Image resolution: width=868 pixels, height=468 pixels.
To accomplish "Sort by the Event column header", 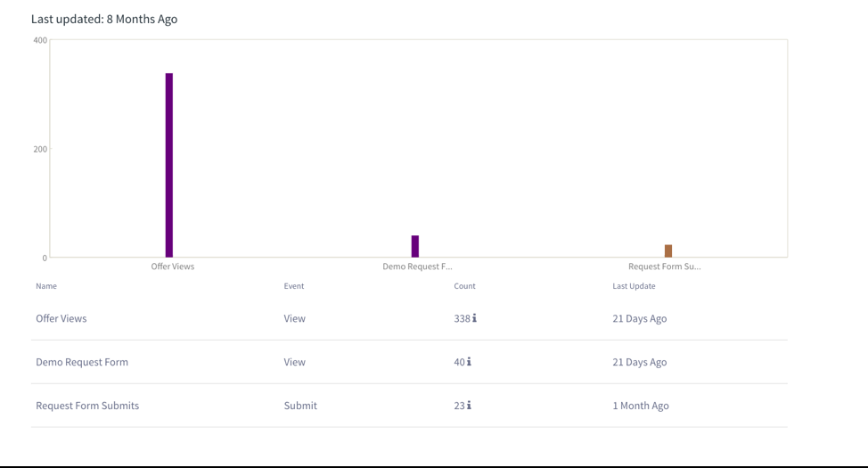I will pos(294,286).
